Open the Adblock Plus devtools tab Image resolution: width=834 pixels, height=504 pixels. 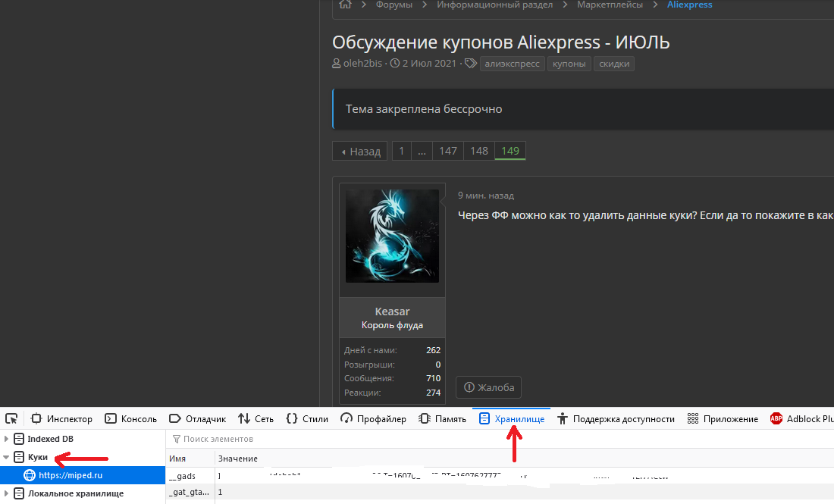[x=801, y=418]
